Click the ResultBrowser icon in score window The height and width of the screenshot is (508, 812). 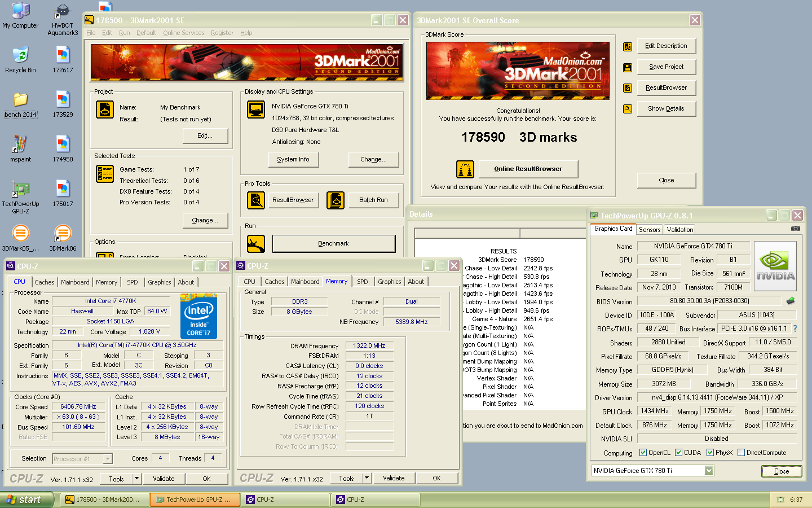628,88
